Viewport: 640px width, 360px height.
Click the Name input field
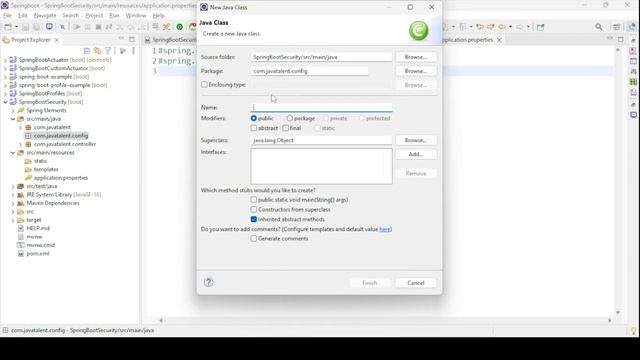[321, 107]
